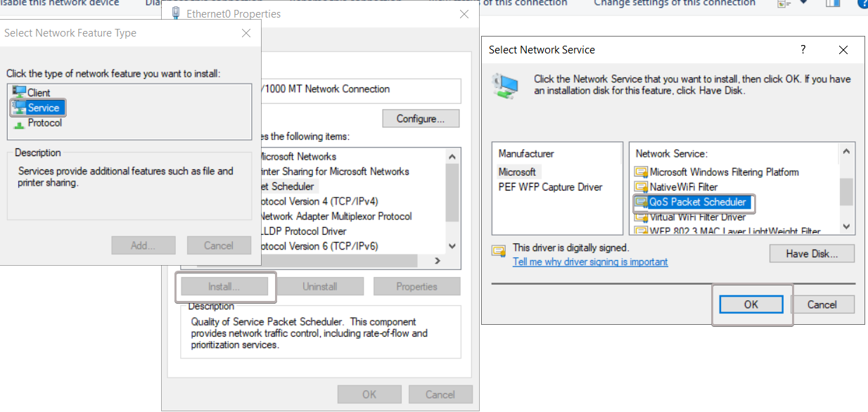Click the Service feature type icon
This screenshot has width=868, height=412.
19,108
